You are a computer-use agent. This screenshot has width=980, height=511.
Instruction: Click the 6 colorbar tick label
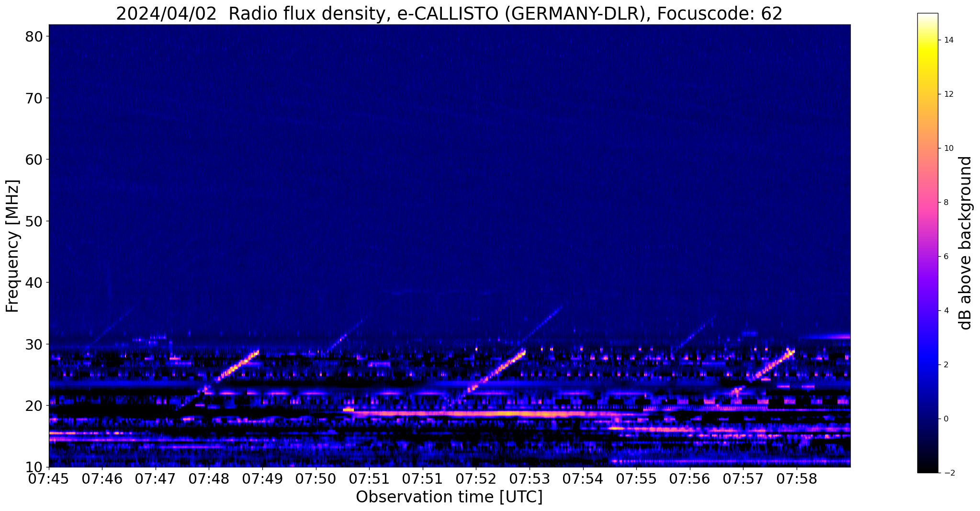[x=945, y=257]
